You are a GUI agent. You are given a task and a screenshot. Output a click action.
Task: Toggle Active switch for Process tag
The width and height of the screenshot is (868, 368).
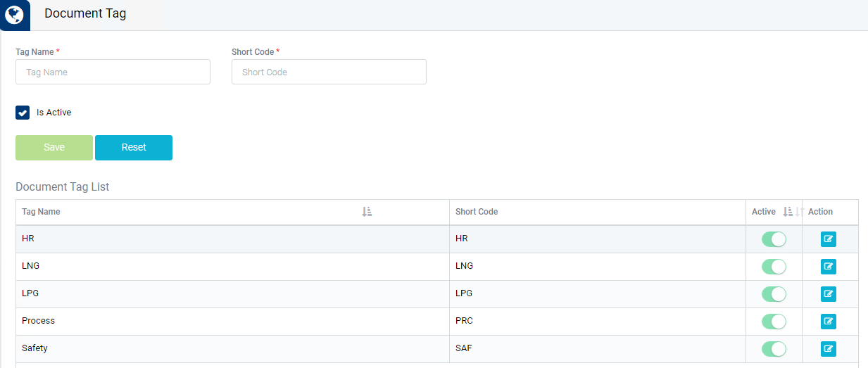774,322
